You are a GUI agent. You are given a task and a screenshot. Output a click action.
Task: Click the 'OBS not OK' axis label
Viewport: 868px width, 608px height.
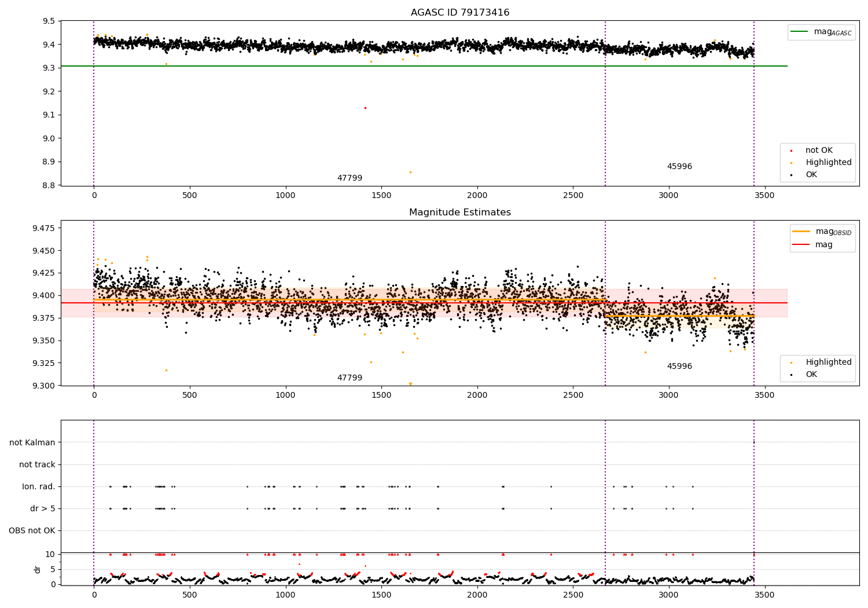[x=32, y=530]
